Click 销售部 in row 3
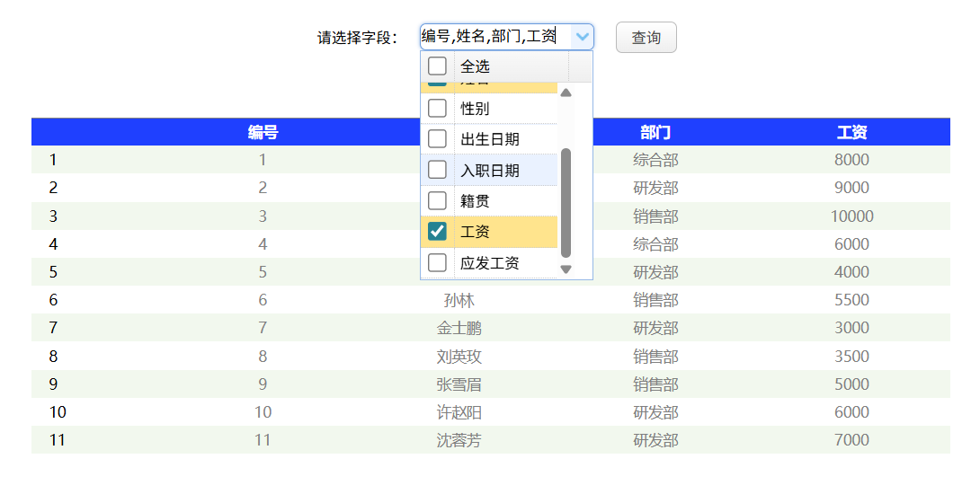This screenshot has width=980, height=503. click(x=655, y=216)
